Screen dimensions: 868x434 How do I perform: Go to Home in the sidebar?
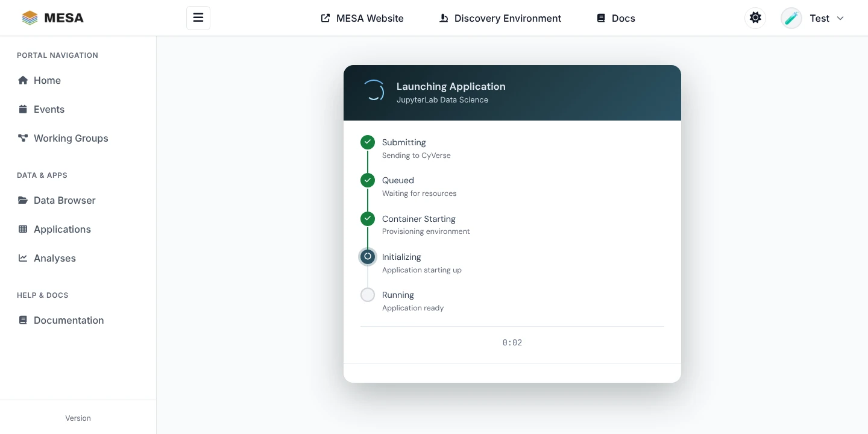click(x=78, y=80)
